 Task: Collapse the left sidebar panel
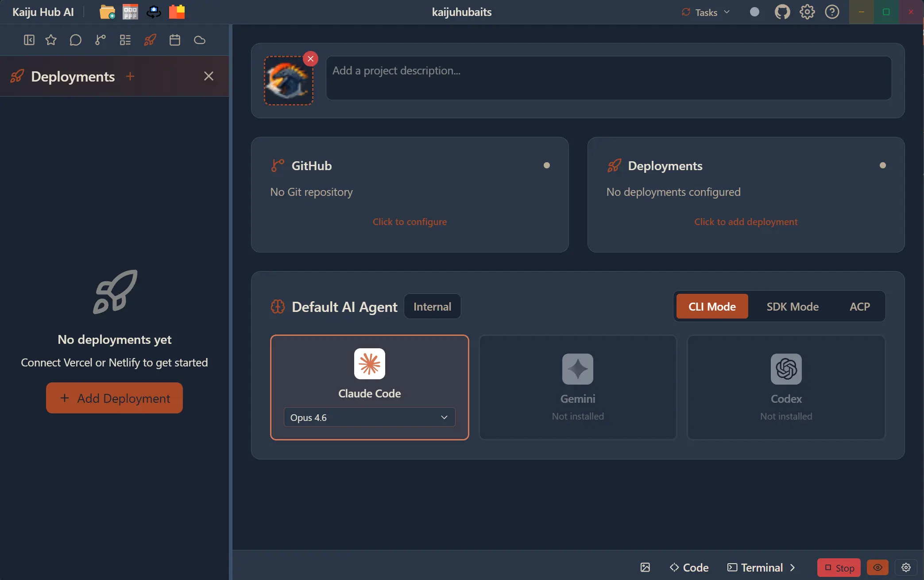click(x=29, y=40)
